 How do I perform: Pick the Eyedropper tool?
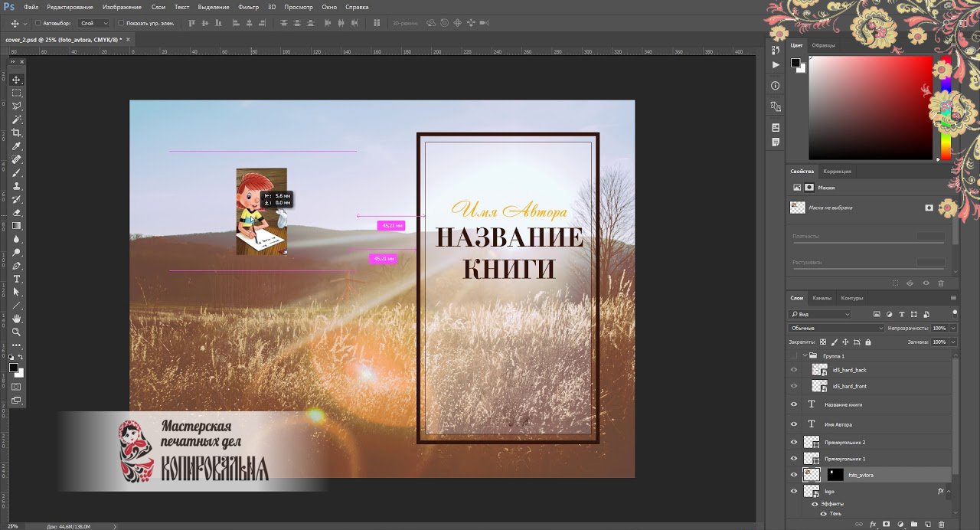(x=16, y=146)
